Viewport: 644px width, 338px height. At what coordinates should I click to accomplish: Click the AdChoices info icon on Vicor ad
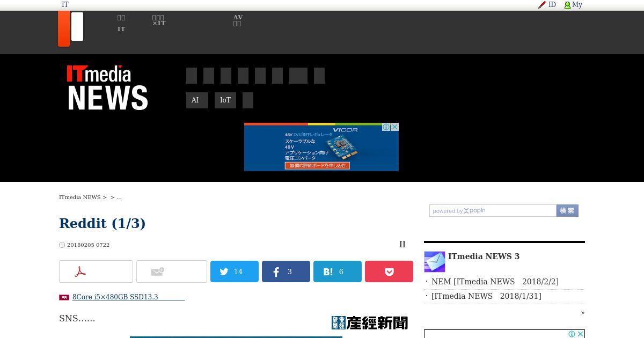click(x=386, y=127)
